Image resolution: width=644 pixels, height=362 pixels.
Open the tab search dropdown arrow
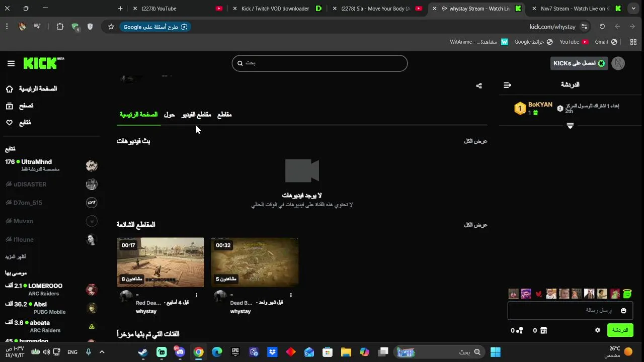click(x=633, y=9)
